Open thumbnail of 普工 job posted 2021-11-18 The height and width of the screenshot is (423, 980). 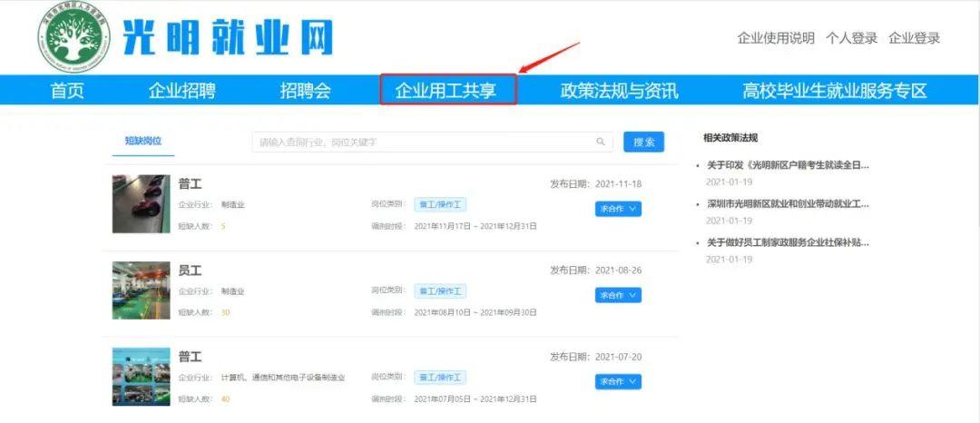pyautogui.click(x=141, y=204)
